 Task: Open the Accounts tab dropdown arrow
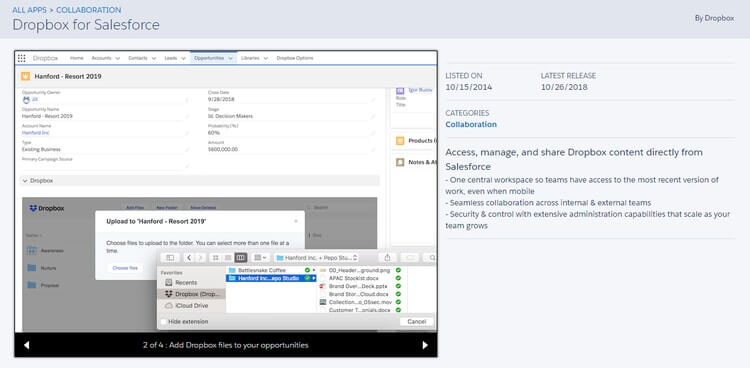[x=118, y=58]
